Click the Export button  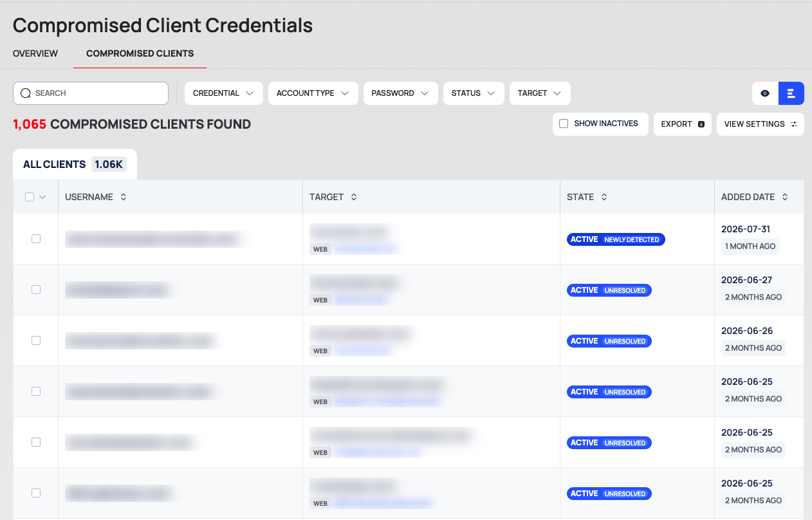683,124
